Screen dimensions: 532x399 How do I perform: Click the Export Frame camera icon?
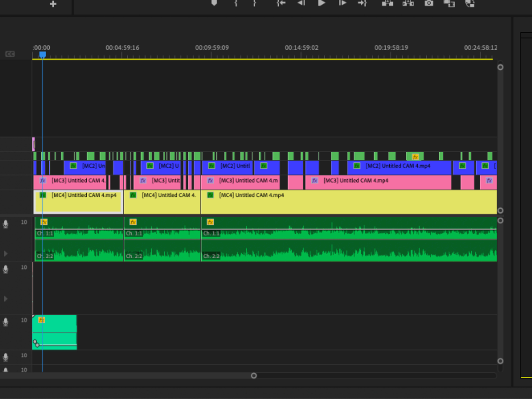pos(429,3)
